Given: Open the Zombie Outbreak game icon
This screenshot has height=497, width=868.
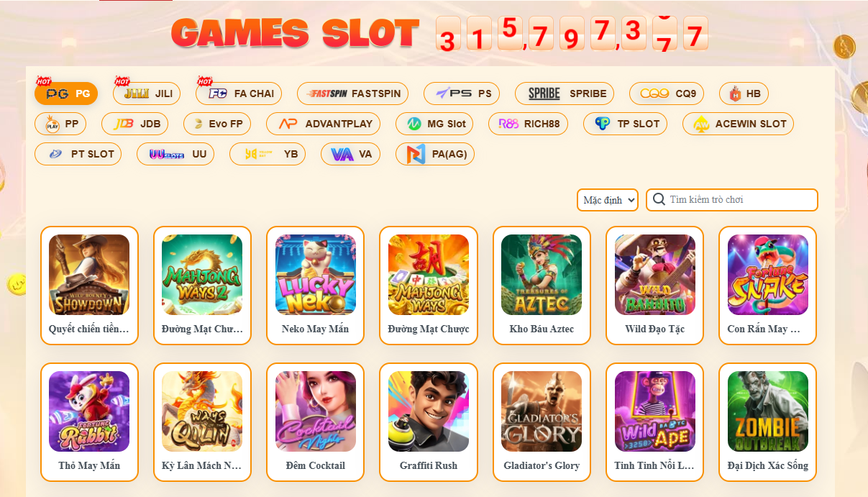Looking at the screenshot, I should click(x=768, y=411).
